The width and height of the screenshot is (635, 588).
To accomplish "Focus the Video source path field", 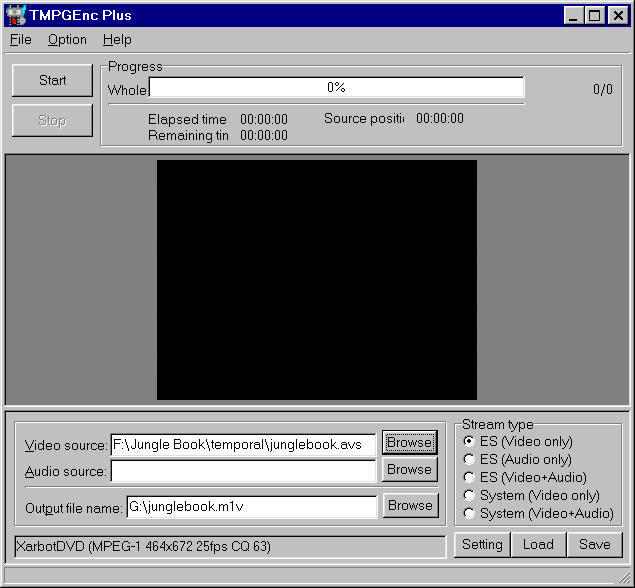I will click(x=243, y=445).
